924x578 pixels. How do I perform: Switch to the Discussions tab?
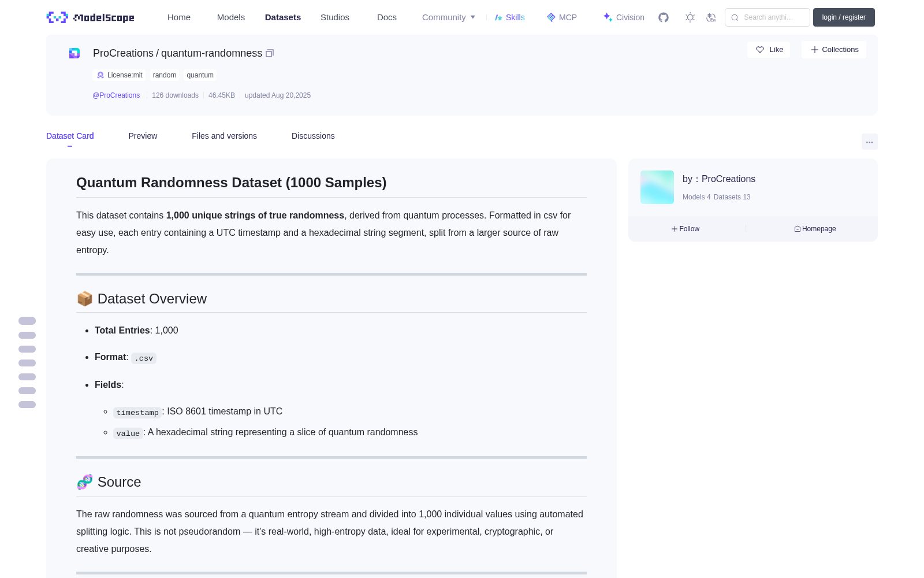(313, 136)
